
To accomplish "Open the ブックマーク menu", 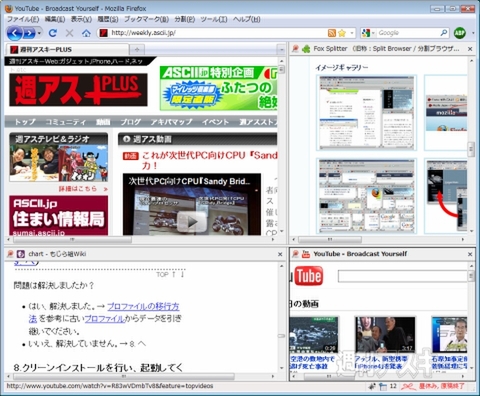I will pos(146,19).
